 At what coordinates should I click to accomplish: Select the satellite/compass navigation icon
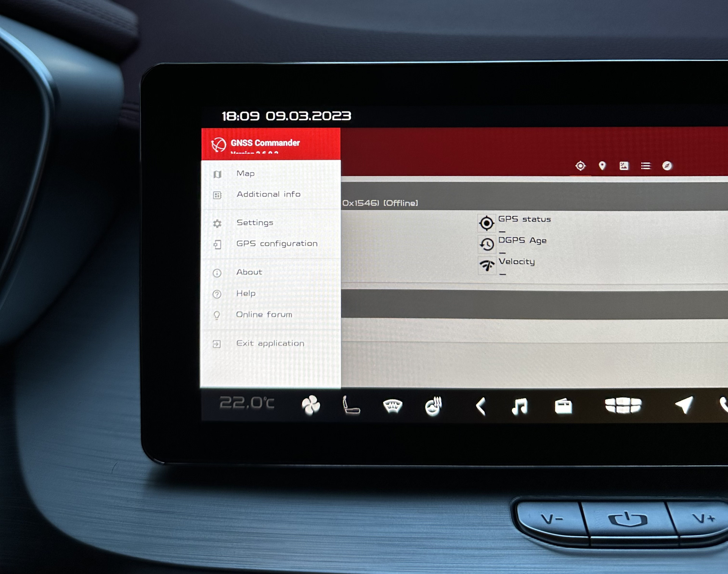(668, 166)
